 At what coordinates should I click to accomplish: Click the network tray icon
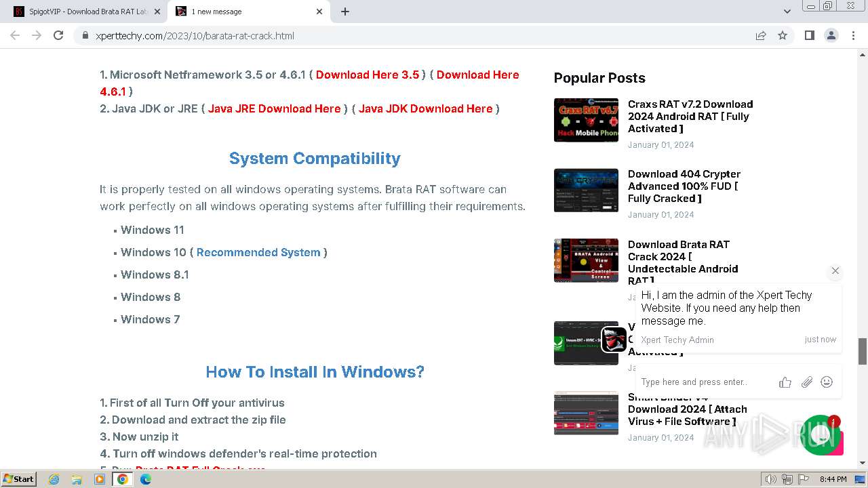pyautogui.click(x=787, y=479)
